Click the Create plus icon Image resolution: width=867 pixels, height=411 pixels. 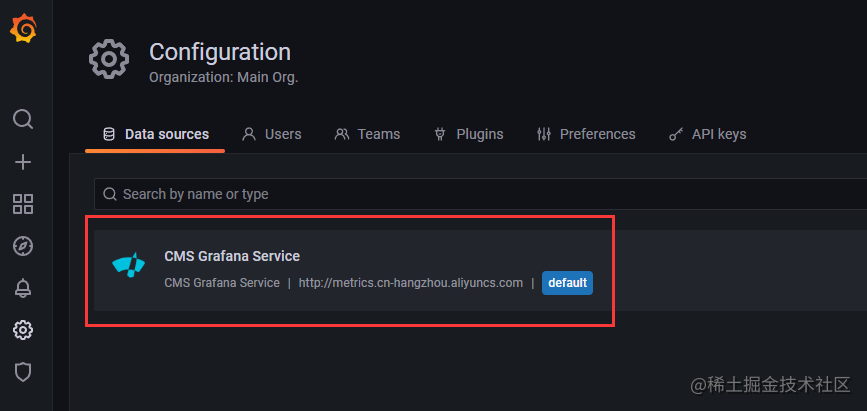[23, 162]
